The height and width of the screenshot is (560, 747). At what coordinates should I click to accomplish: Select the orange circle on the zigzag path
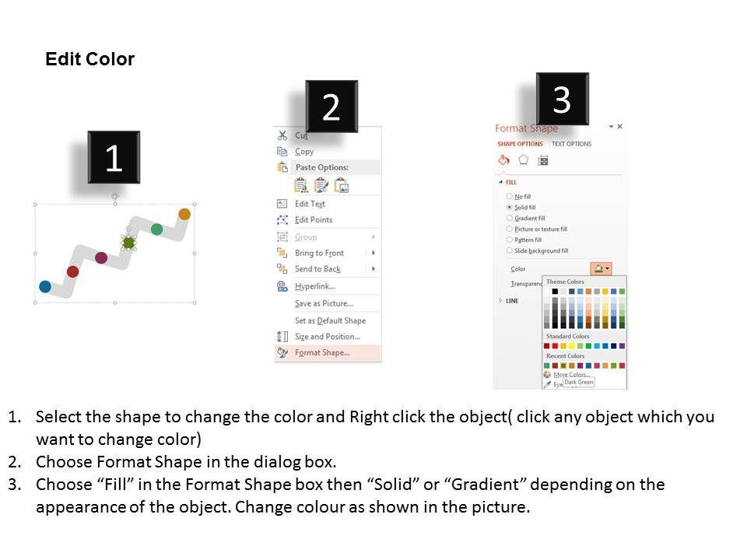(184, 214)
